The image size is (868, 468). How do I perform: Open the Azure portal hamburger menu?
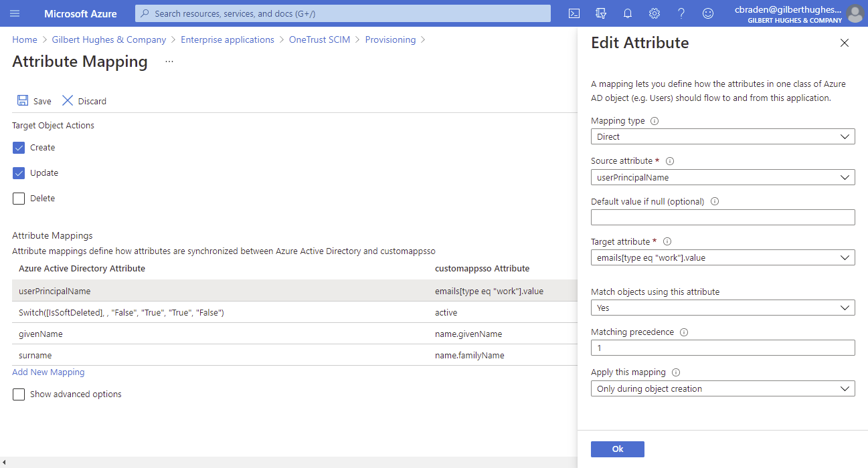click(16, 13)
